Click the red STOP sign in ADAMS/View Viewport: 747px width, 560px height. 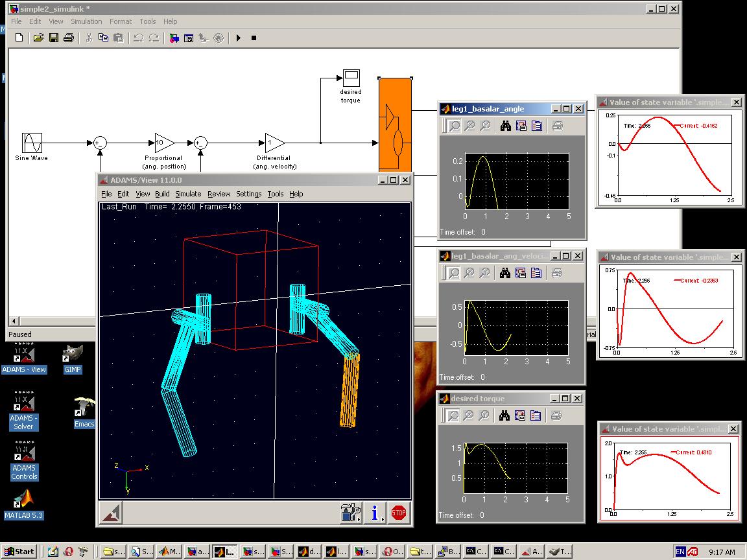[x=399, y=513]
